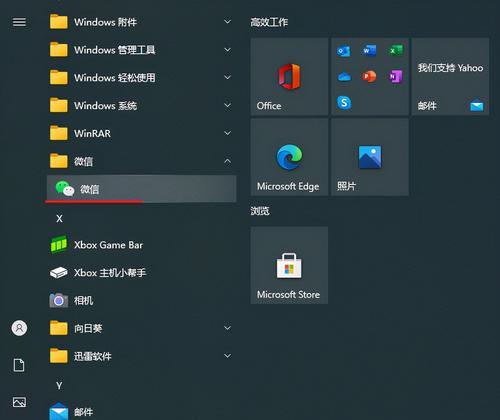500x420 pixels.
Task: Open the Office tile
Action: click(289, 77)
